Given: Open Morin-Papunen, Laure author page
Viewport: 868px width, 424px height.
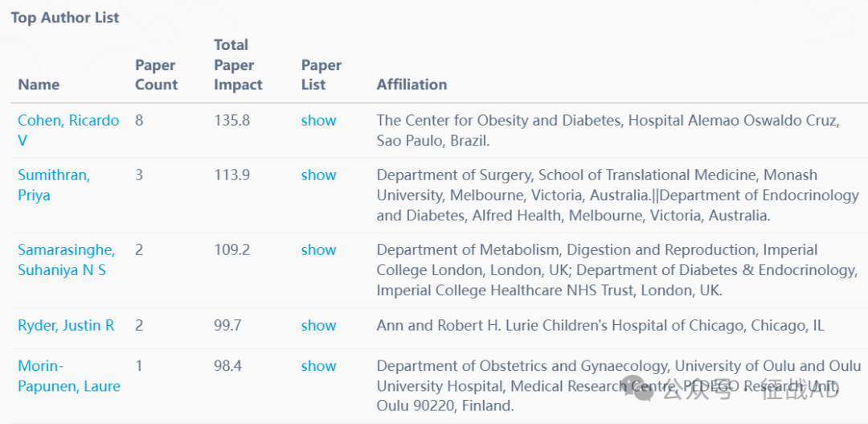Looking at the screenshot, I should coord(68,376).
